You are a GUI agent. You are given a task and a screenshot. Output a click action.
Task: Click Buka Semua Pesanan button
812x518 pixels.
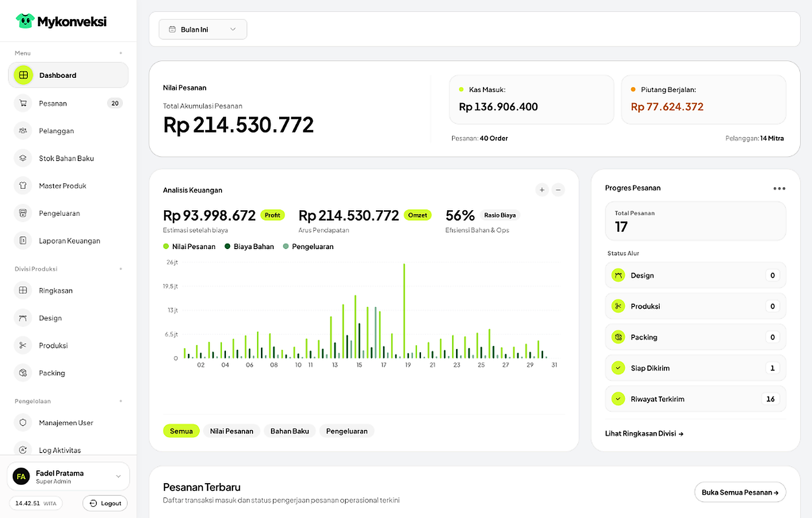[x=740, y=492]
